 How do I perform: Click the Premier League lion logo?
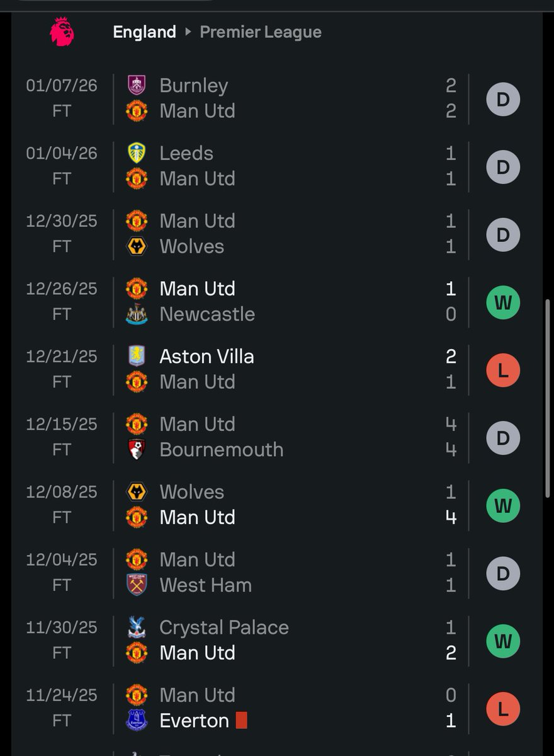tap(62, 31)
